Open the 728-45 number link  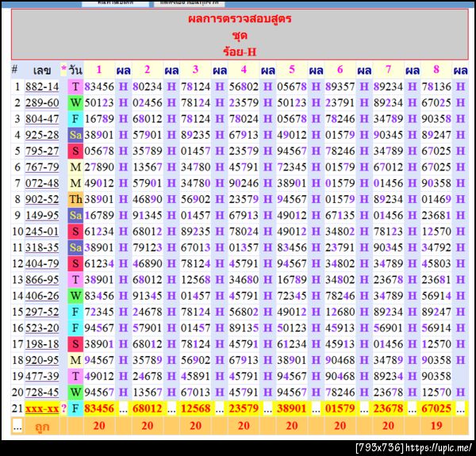point(42,393)
